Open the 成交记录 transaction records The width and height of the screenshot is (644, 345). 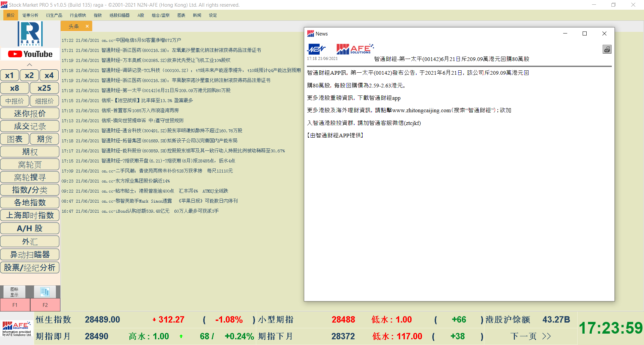[x=30, y=126]
